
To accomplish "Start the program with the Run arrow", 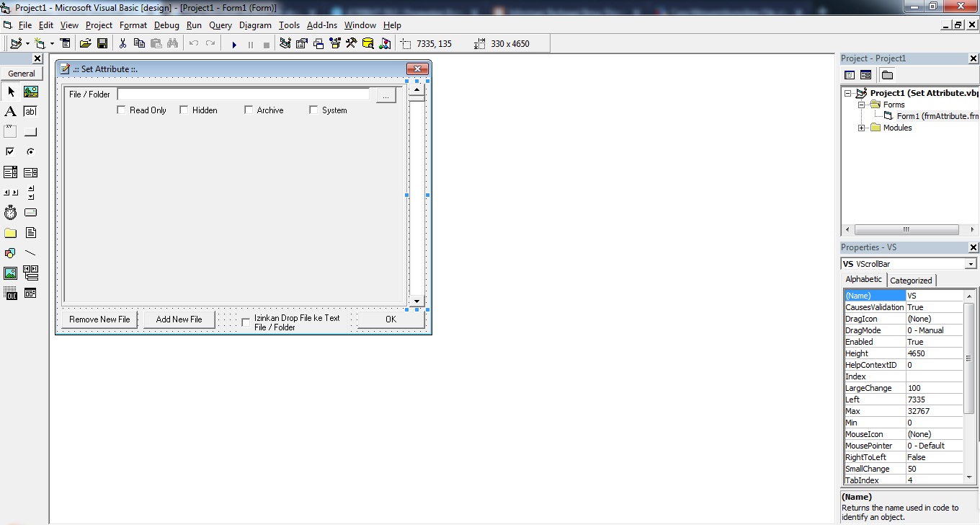I will 234,44.
